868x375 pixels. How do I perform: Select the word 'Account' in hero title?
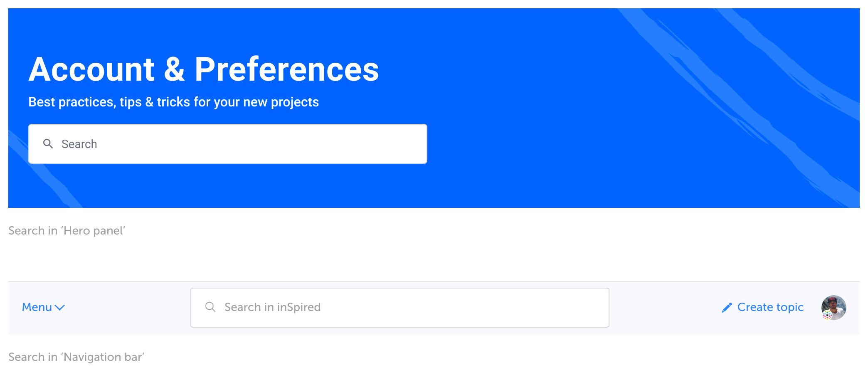tap(91, 69)
